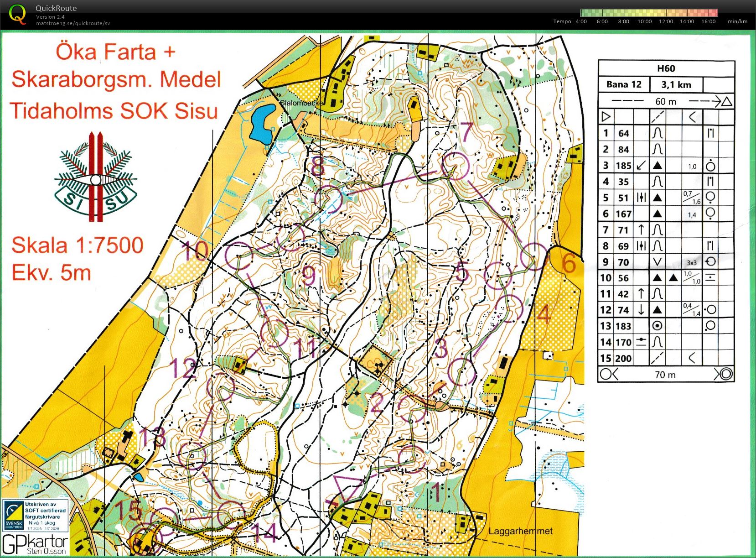Click the 3,1 km distance cell
This screenshot has width=756, height=558.
tap(676, 84)
